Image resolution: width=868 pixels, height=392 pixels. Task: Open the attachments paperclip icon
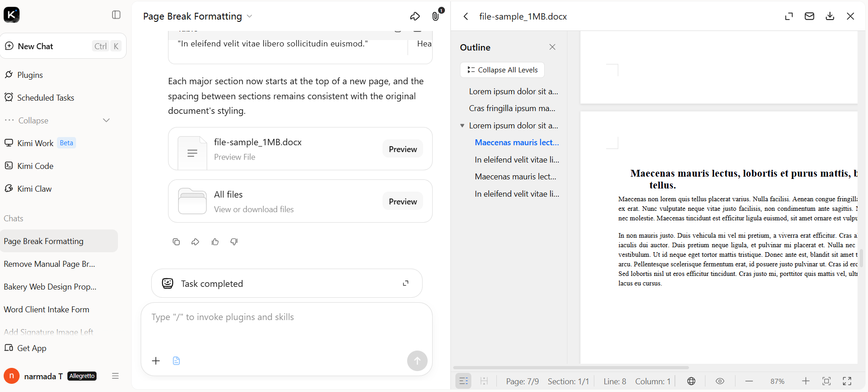[x=436, y=16]
